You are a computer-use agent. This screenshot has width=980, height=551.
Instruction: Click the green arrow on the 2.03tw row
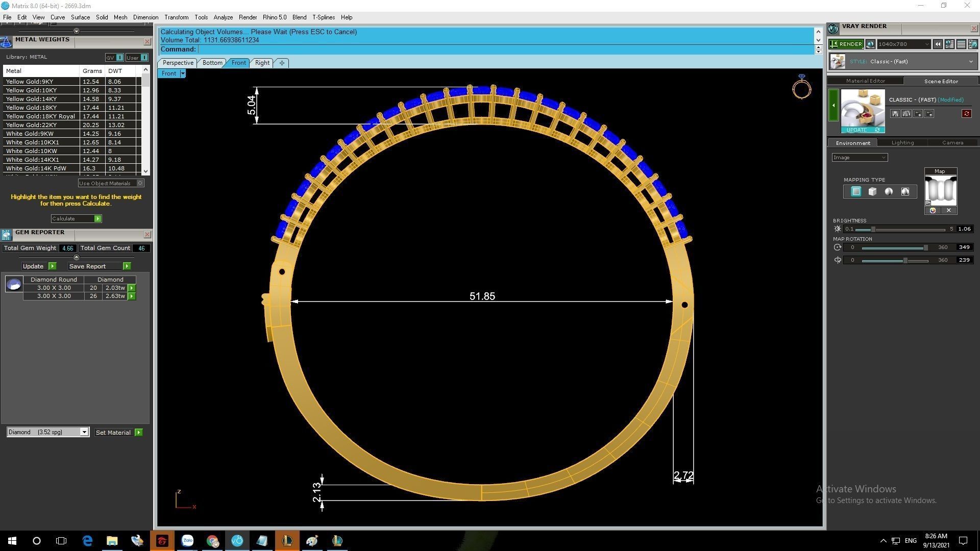coord(132,288)
